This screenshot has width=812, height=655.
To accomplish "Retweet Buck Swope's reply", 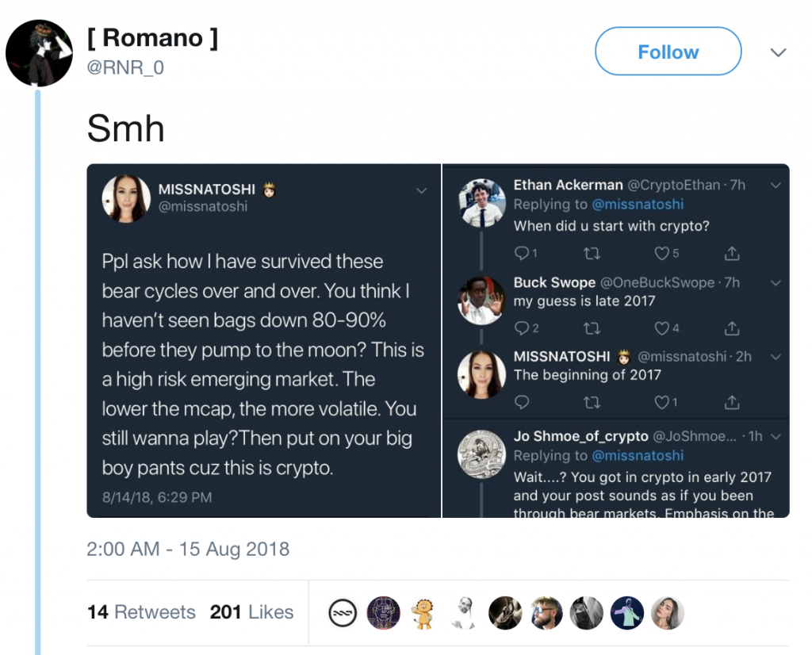I will (592, 328).
